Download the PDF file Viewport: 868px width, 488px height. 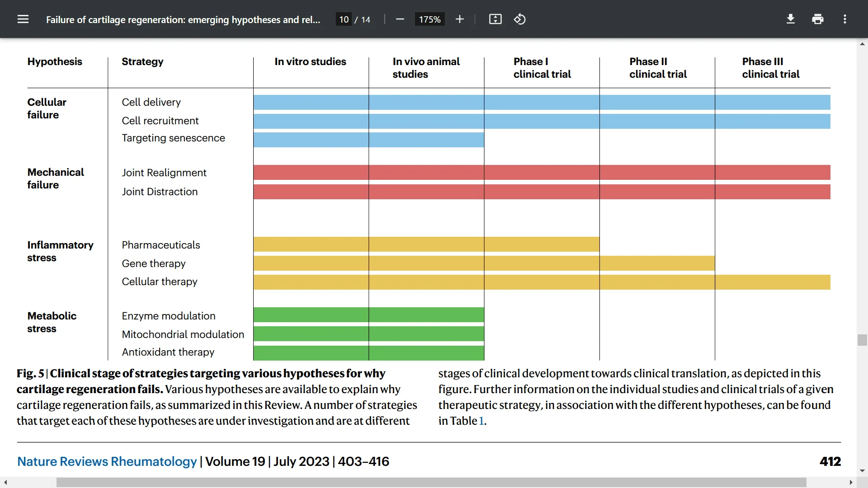click(791, 19)
